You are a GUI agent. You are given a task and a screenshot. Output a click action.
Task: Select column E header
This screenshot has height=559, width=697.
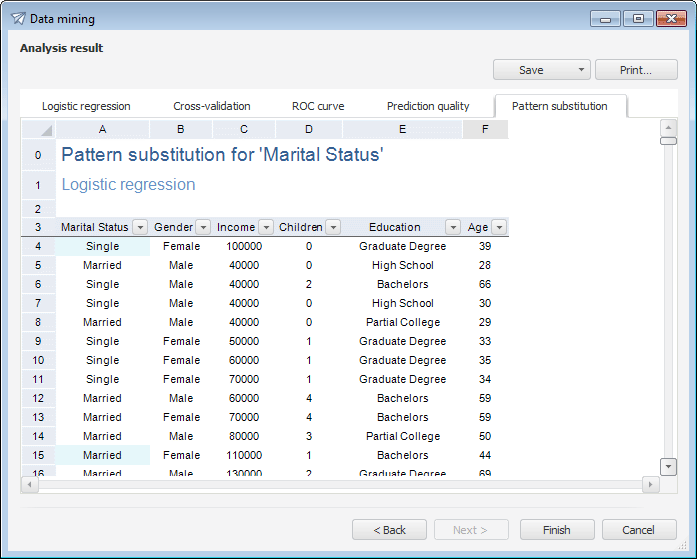(402, 129)
